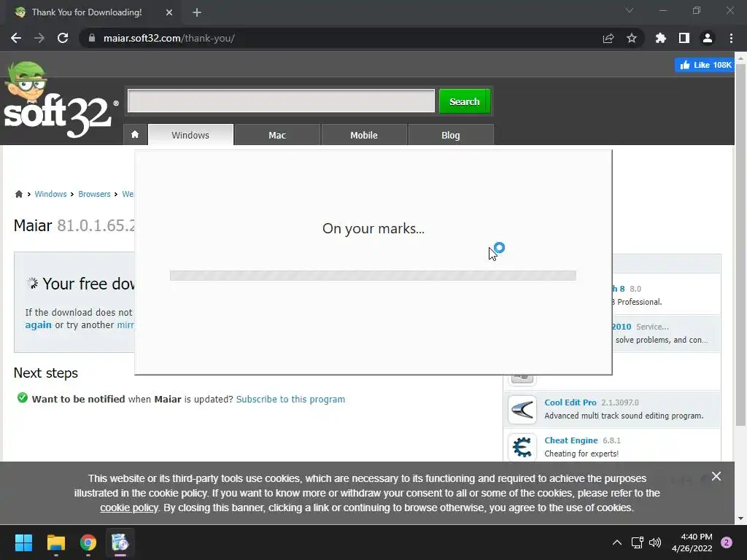Image resolution: width=747 pixels, height=560 pixels.
Task: Focus the Soft32 search input field
Action: [x=281, y=101]
